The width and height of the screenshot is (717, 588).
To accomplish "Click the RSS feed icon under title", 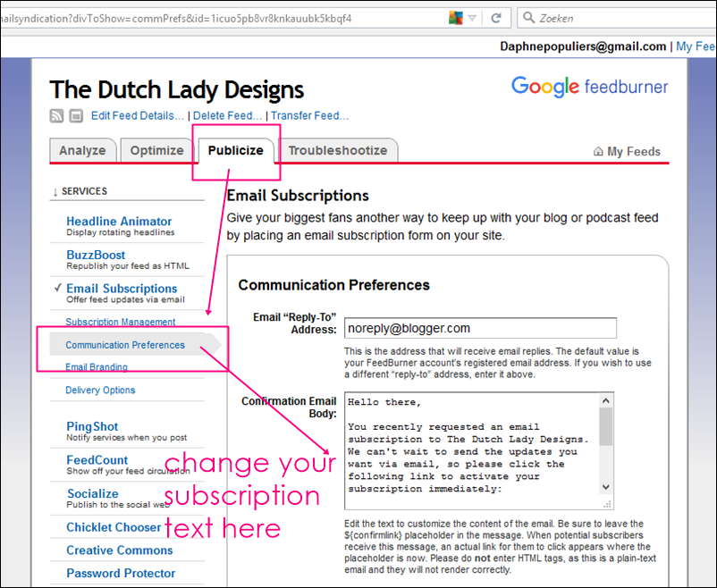I will (56, 115).
